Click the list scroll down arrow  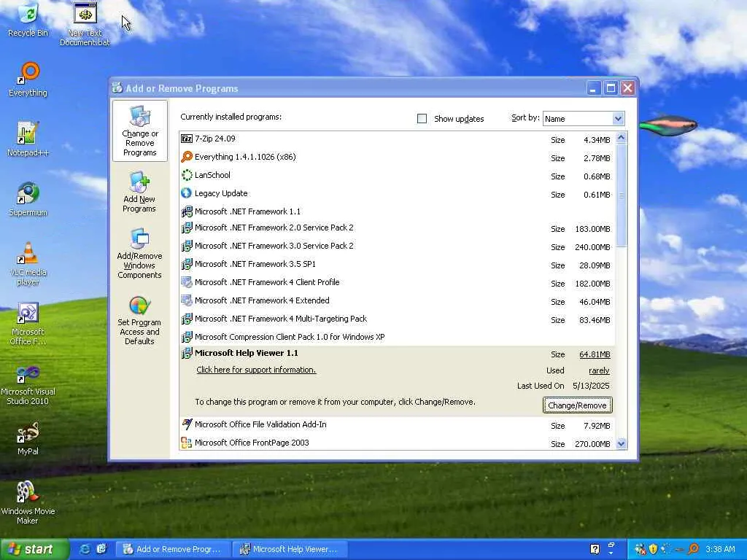[621, 444]
